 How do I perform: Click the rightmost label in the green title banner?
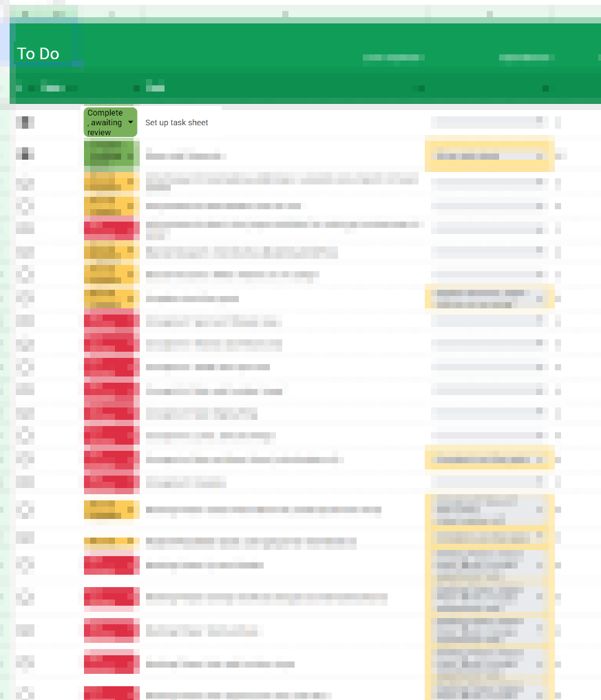(x=523, y=59)
